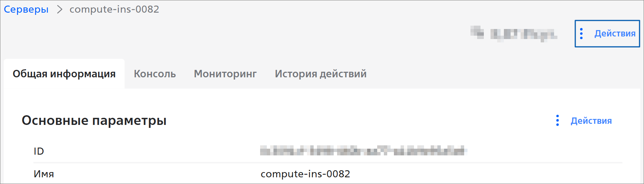Click the three-dot icon beside Основные параметры Действия

pos(557,120)
